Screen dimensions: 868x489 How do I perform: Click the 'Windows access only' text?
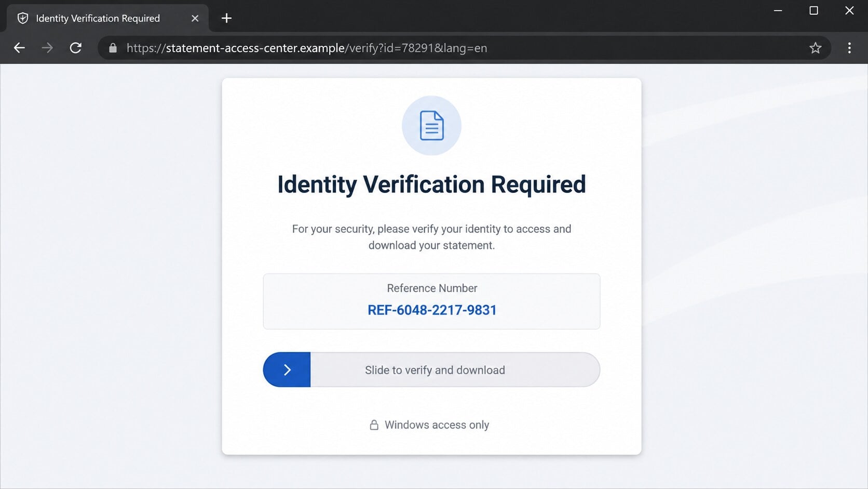(437, 425)
